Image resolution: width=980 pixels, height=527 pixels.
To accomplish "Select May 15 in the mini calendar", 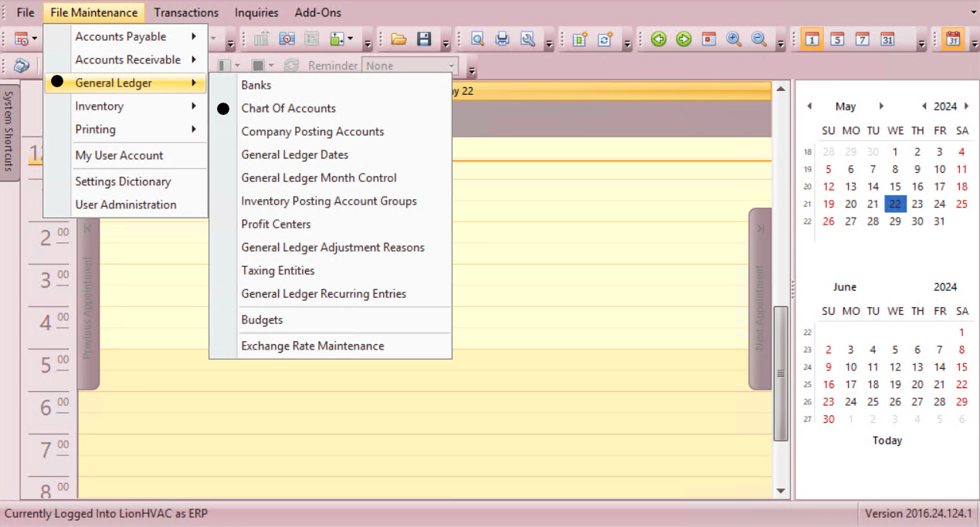I will pos(895,187).
